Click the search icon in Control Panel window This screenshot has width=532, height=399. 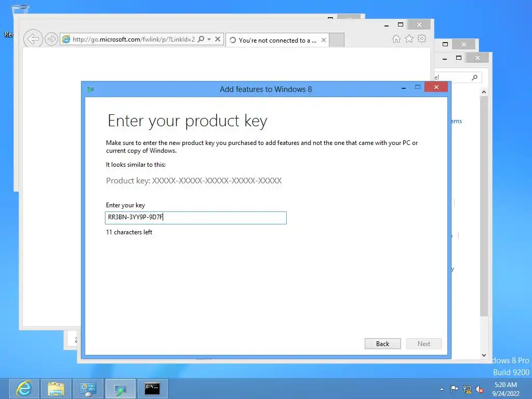point(475,78)
